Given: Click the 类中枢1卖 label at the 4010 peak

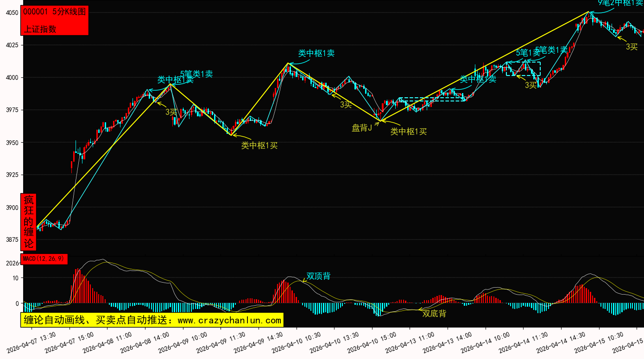Looking at the screenshot, I should coord(316,53).
